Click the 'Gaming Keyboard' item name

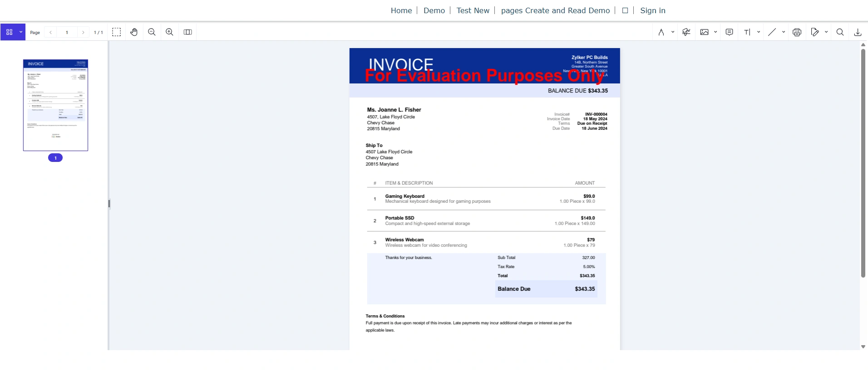click(x=405, y=196)
